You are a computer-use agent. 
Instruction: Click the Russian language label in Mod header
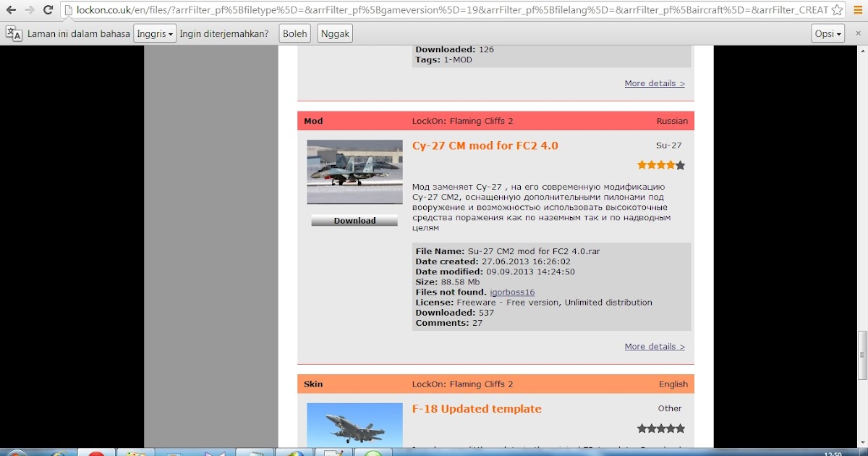pos(672,121)
